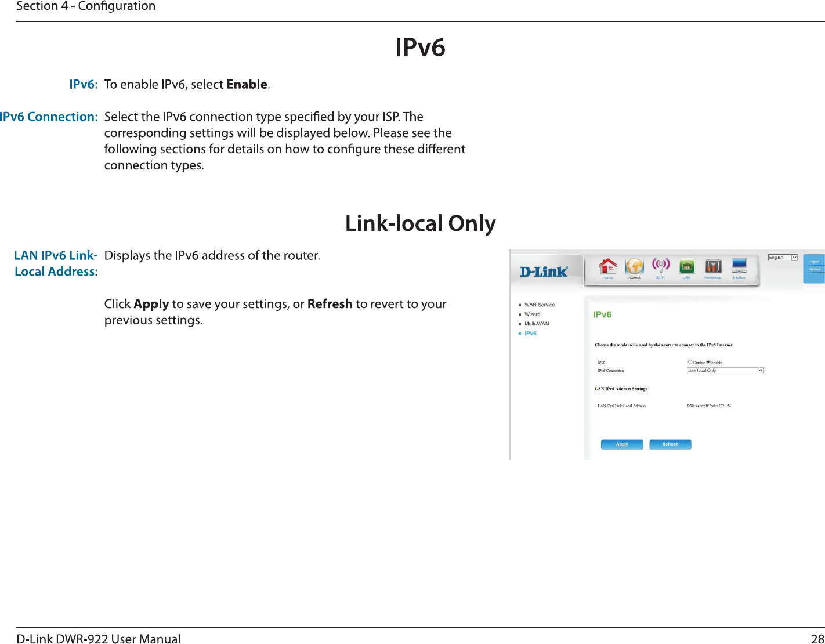Select IPv6 in the sidebar menu
The height and width of the screenshot is (644, 825).
click(x=530, y=334)
